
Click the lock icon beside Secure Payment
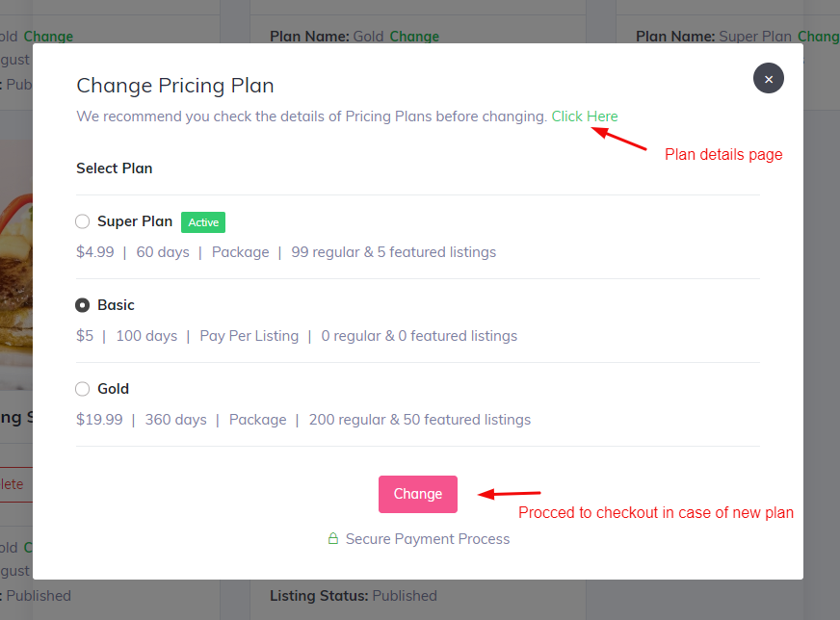click(x=333, y=539)
